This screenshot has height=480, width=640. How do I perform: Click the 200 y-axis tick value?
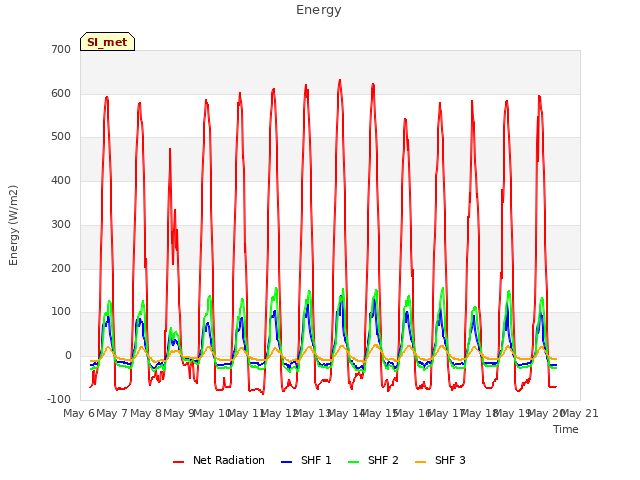(x=61, y=269)
